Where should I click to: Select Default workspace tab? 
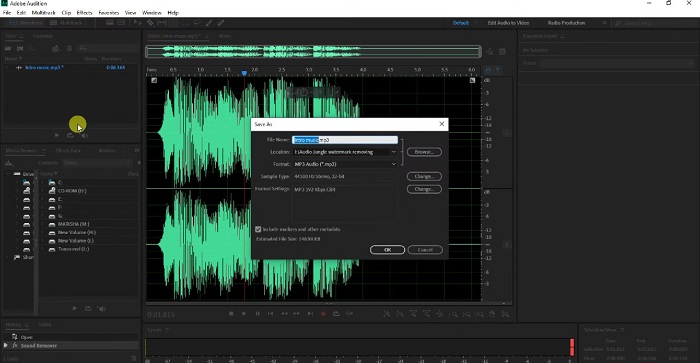[x=461, y=23]
